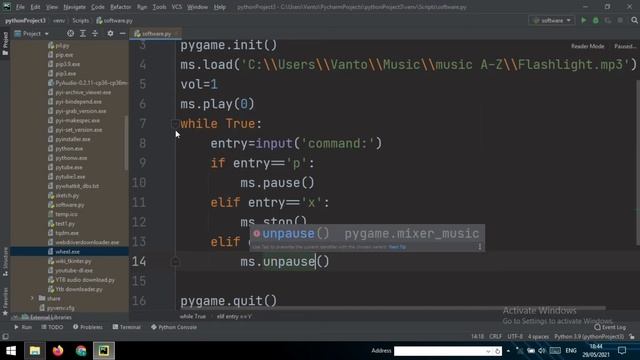Open Search Everywhere magnifier icon
The height and width of the screenshot is (360, 640).
click(634, 20)
